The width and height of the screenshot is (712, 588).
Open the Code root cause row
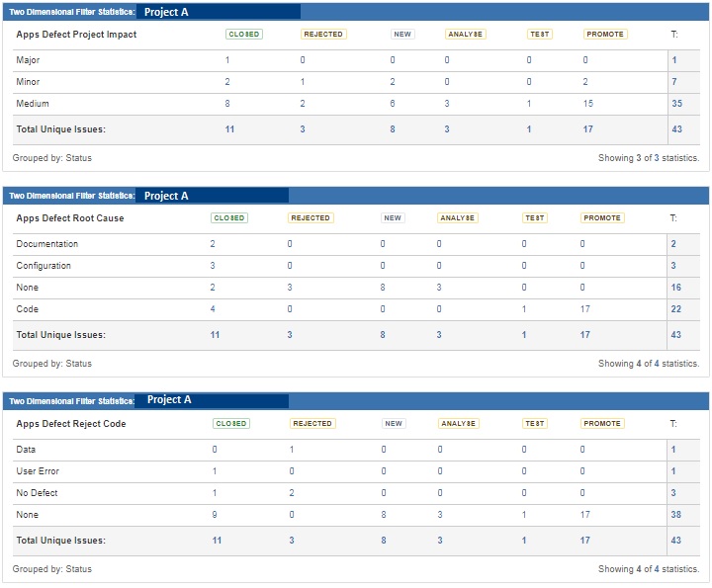tap(27, 309)
